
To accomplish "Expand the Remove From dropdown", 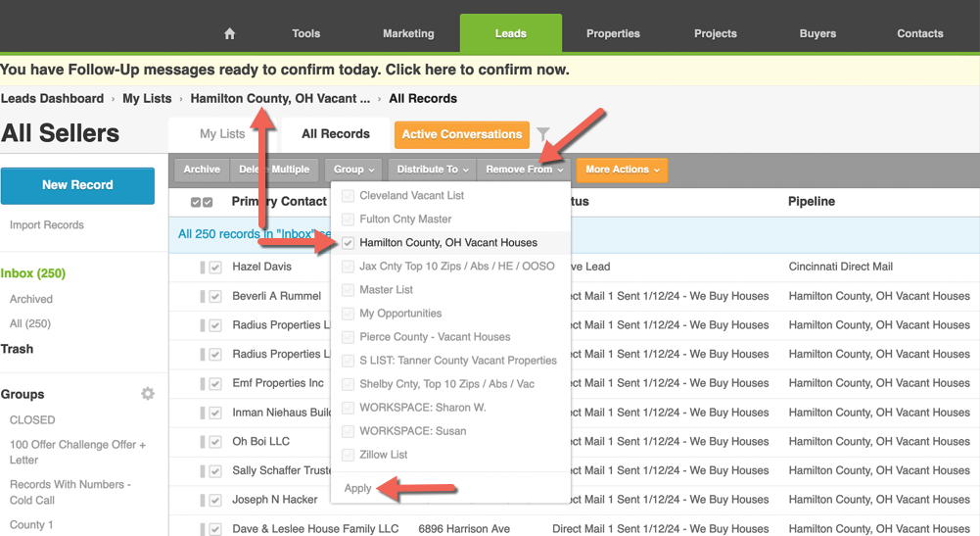I will 524,170.
